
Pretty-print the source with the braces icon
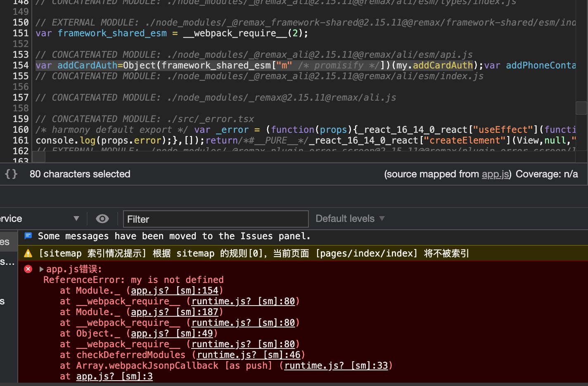11,174
